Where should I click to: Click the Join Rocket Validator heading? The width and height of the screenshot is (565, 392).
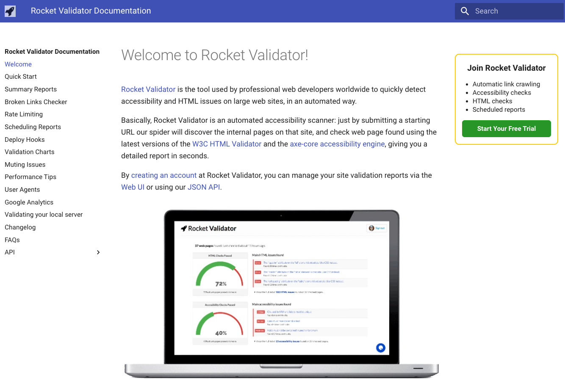click(x=506, y=68)
